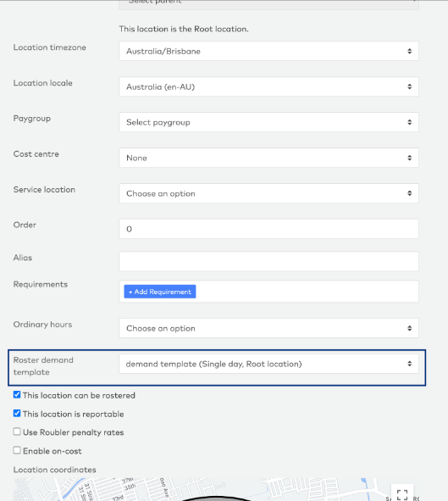The image size is (448, 501).
Task: Focus the Alias text field
Action: click(268, 261)
